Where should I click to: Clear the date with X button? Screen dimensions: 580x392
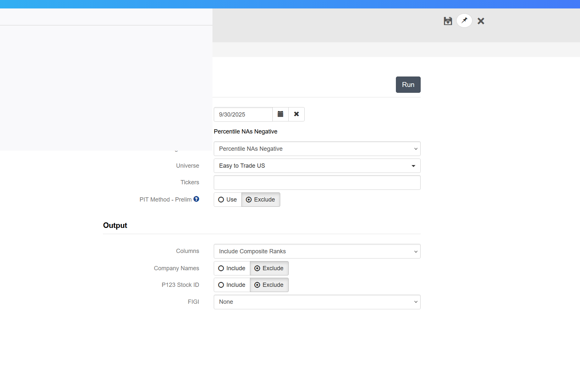point(296,114)
